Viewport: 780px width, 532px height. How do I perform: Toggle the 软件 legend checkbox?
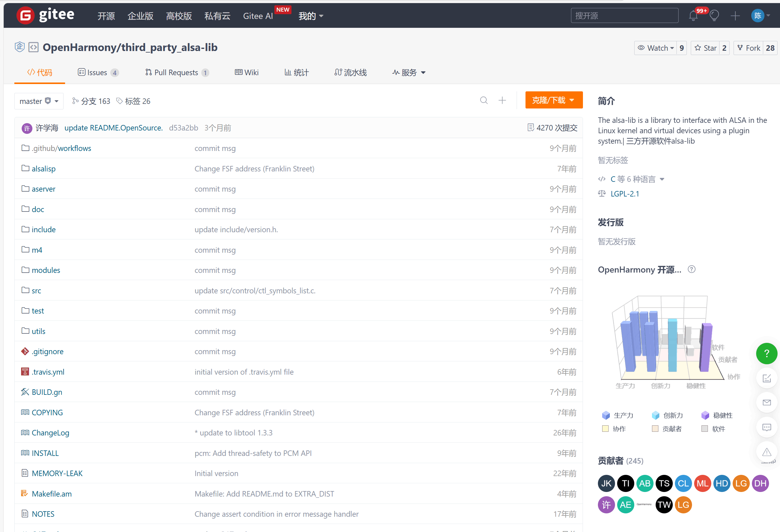click(713, 429)
